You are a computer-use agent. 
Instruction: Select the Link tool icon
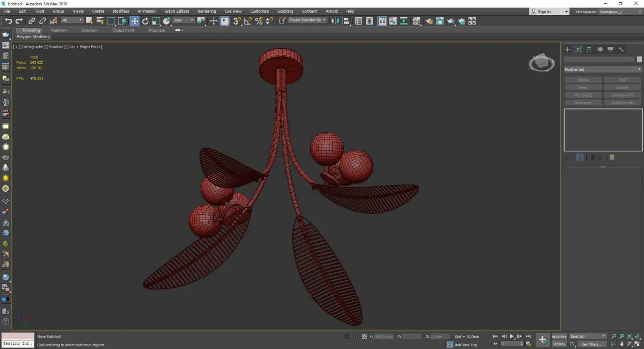tap(32, 21)
